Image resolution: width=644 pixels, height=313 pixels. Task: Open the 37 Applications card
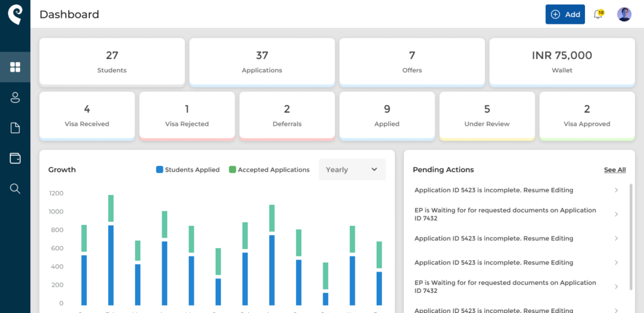(262, 62)
